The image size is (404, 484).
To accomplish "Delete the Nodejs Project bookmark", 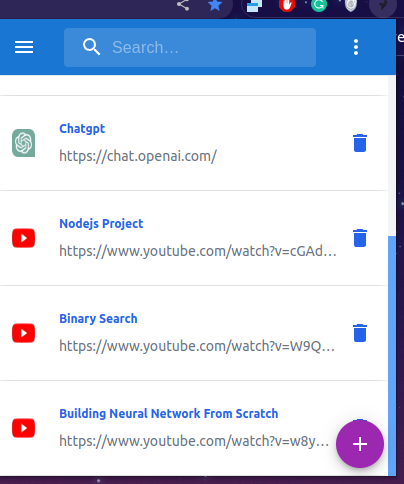I will pos(360,238).
